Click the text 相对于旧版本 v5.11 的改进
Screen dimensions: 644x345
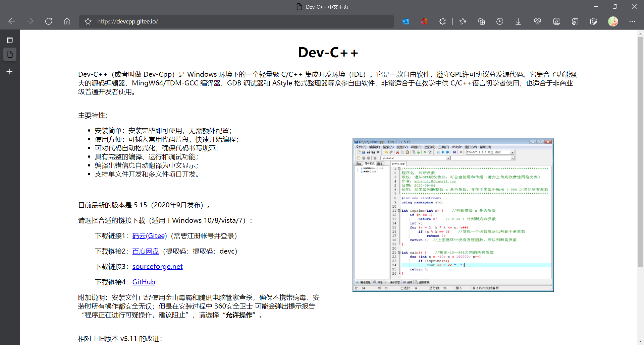point(120,339)
